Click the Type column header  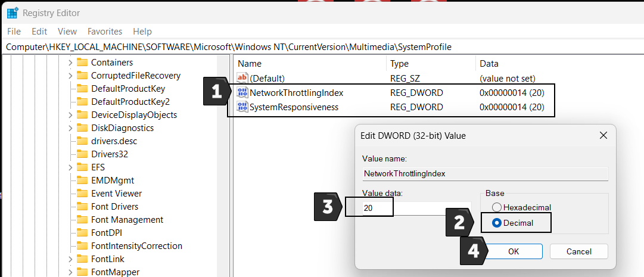[x=431, y=64]
